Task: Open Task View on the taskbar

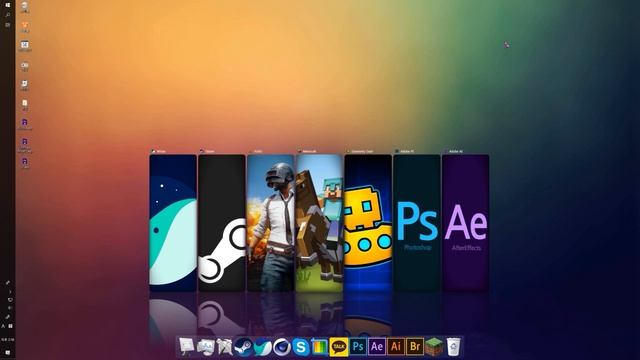Action: [x=7, y=25]
